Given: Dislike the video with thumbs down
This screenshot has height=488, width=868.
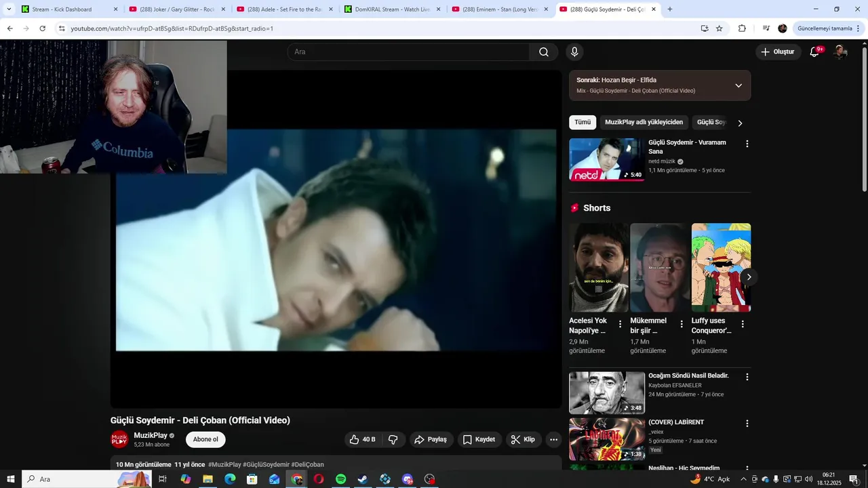Looking at the screenshot, I should (393, 440).
